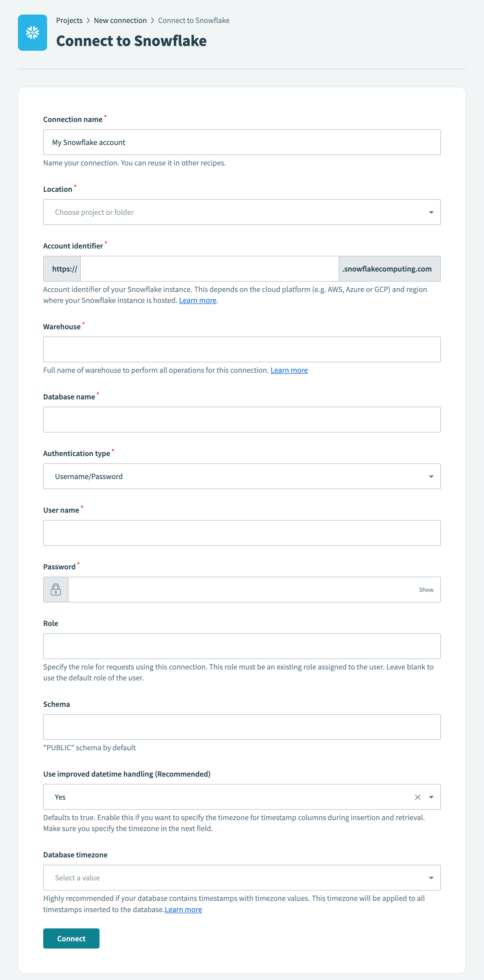The height and width of the screenshot is (980, 484).
Task: Open Account identifier Learn more link
Action: pos(198,301)
